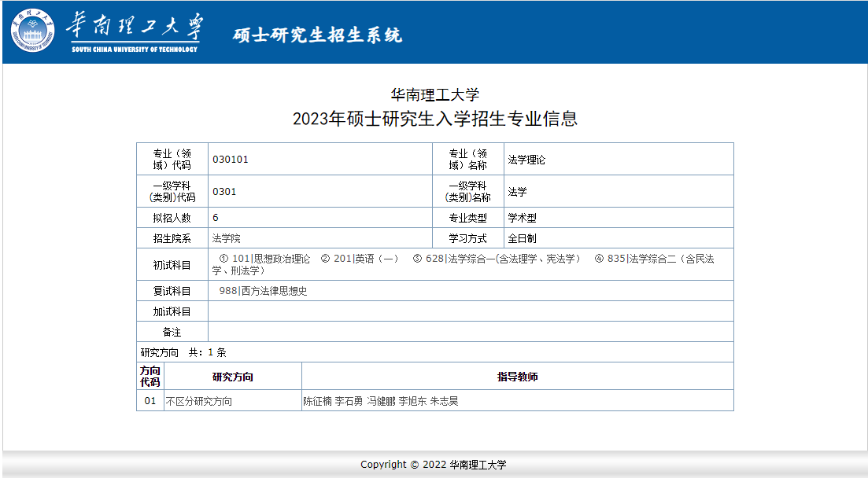Viewport: 868px width, 482px height.
Task: Click the 方向代码 column header
Action: 150,377
